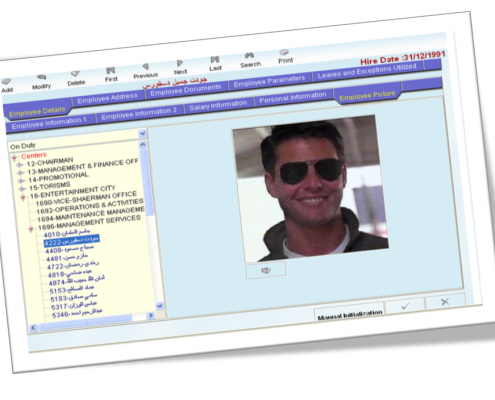Open the Search tool
This screenshot has height=400, width=495.
tap(249, 56)
